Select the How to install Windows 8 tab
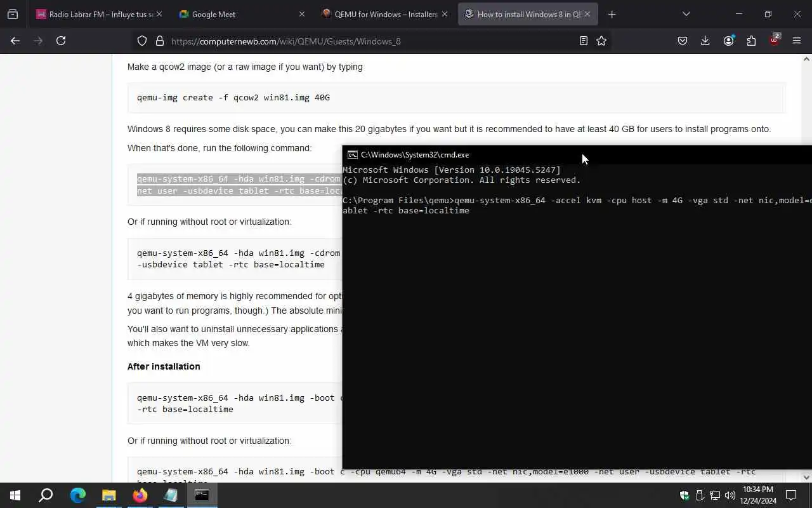Viewport: 812px width, 508px height. (528, 14)
